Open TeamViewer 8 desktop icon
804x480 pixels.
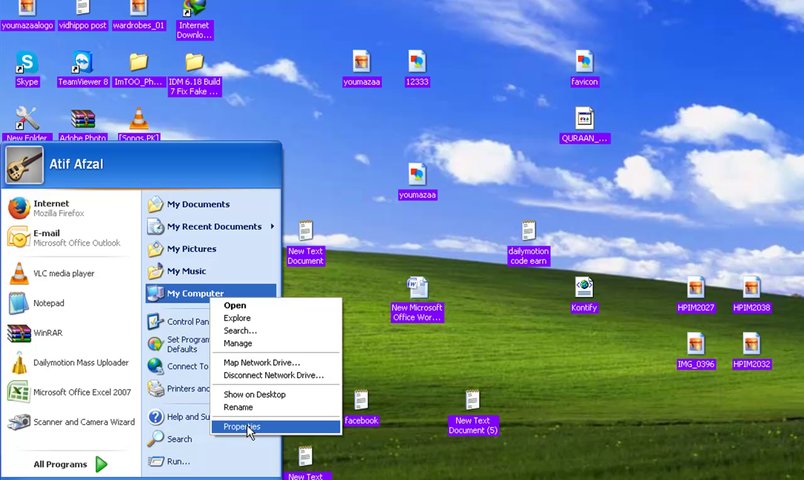point(82,63)
